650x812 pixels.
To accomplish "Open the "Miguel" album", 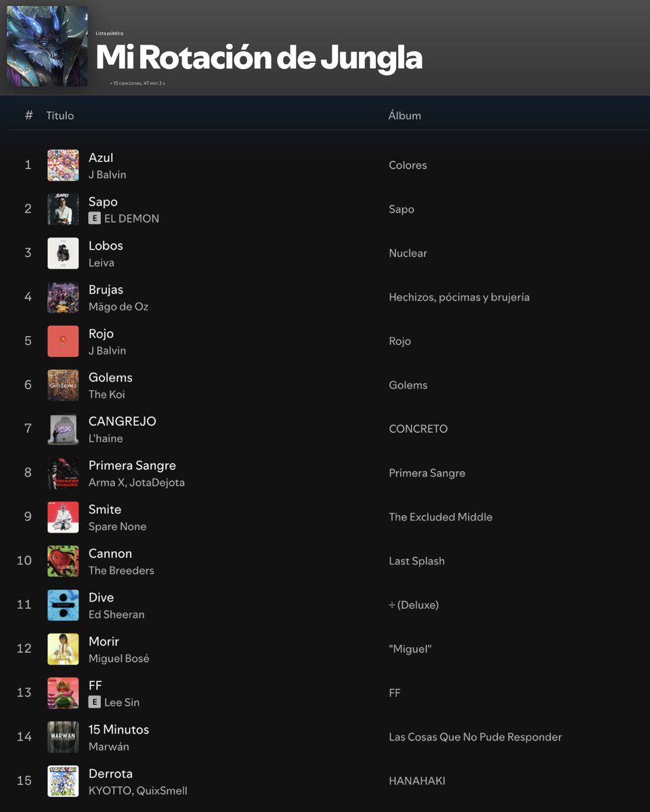I will pyautogui.click(x=410, y=649).
